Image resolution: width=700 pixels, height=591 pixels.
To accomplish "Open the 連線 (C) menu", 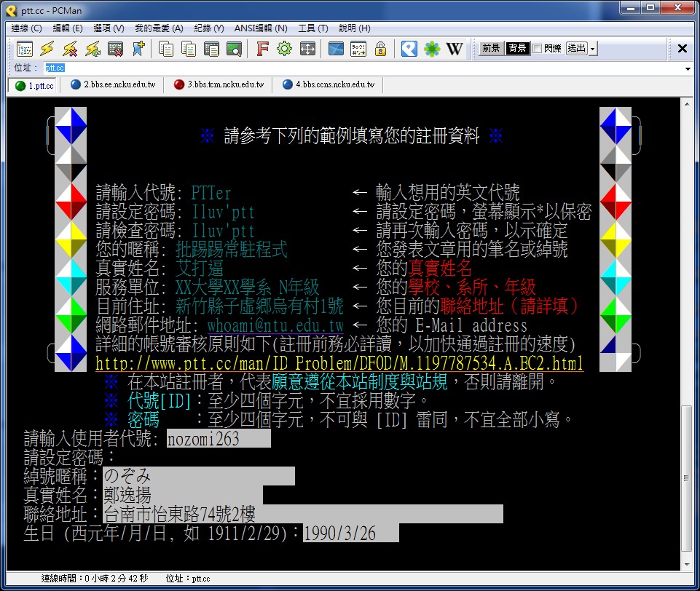I will pyautogui.click(x=27, y=28).
